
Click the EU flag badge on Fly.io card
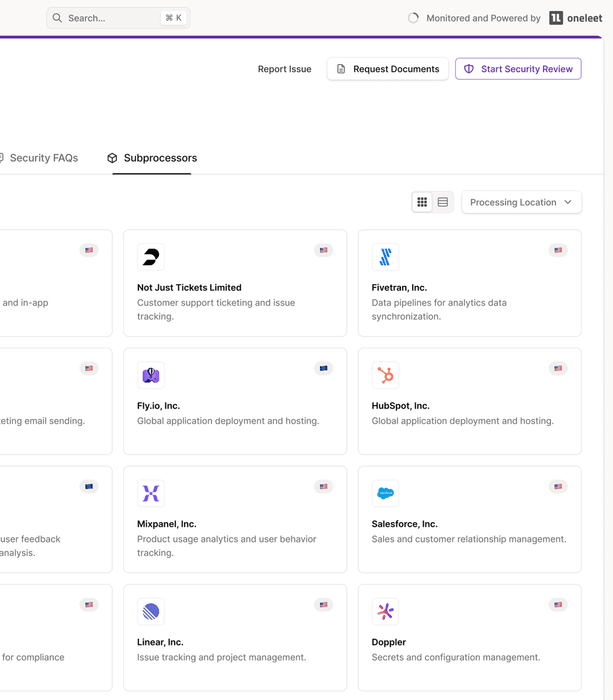(323, 369)
